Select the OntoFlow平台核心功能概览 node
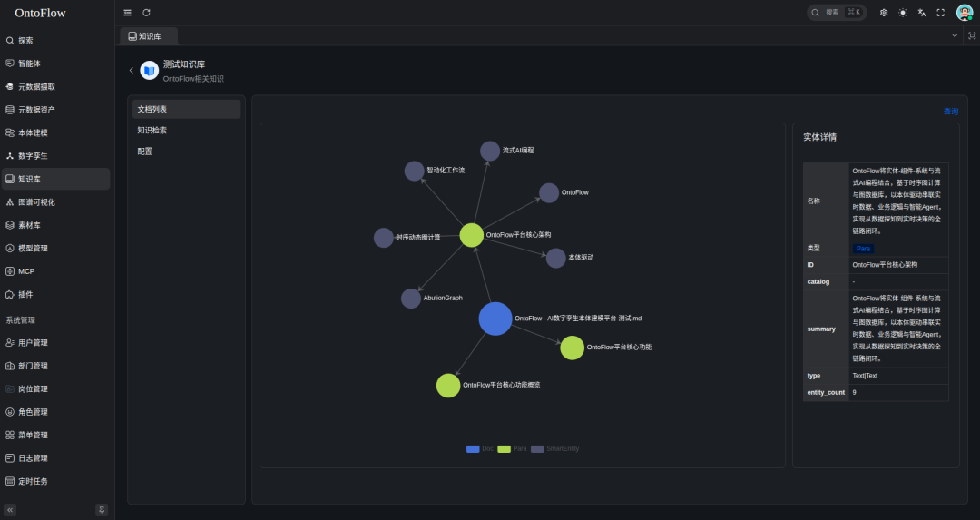 point(448,386)
